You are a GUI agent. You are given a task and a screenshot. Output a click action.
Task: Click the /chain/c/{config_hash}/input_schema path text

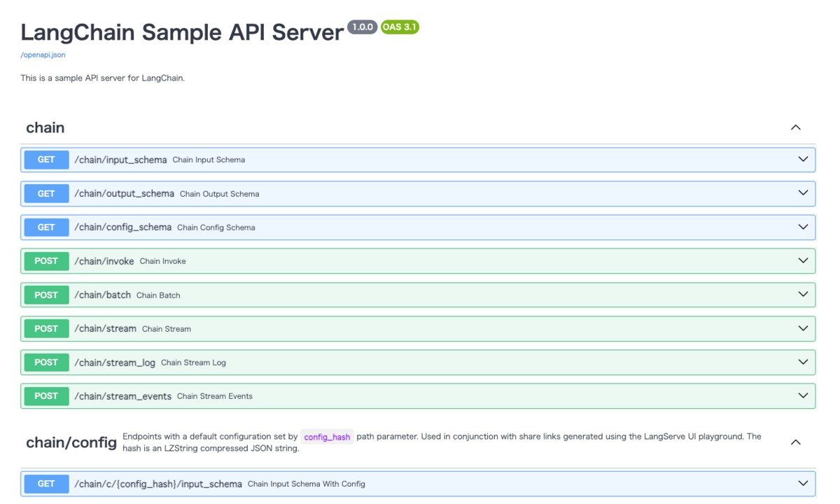pos(158,483)
